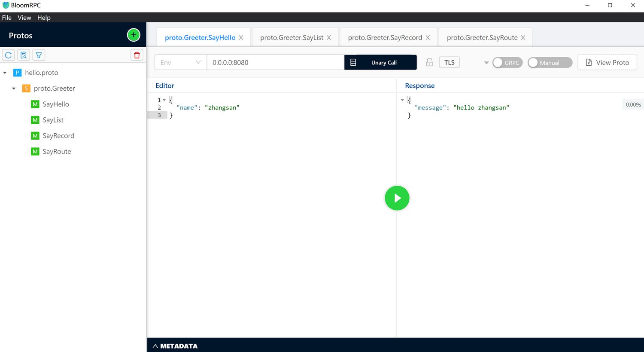Collapse the hello.proto tree node
Image resolution: width=644 pixels, height=352 pixels.
point(5,73)
